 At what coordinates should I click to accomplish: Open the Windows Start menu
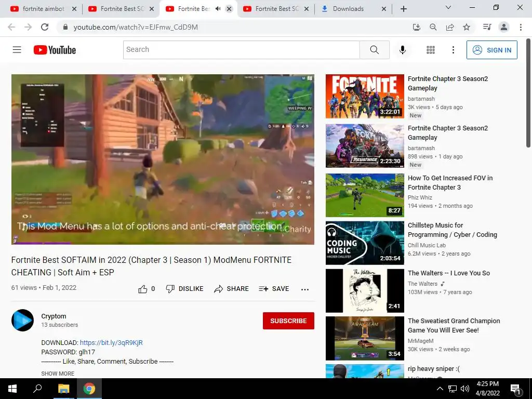click(x=12, y=389)
